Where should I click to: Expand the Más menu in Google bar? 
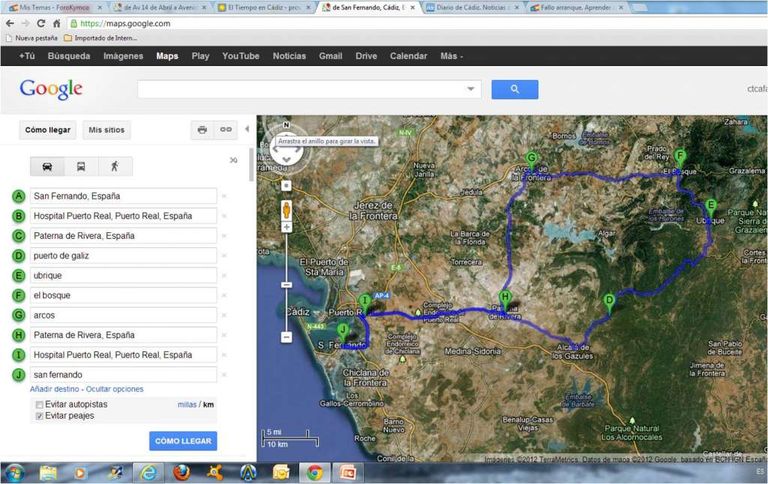pyautogui.click(x=452, y=56)
